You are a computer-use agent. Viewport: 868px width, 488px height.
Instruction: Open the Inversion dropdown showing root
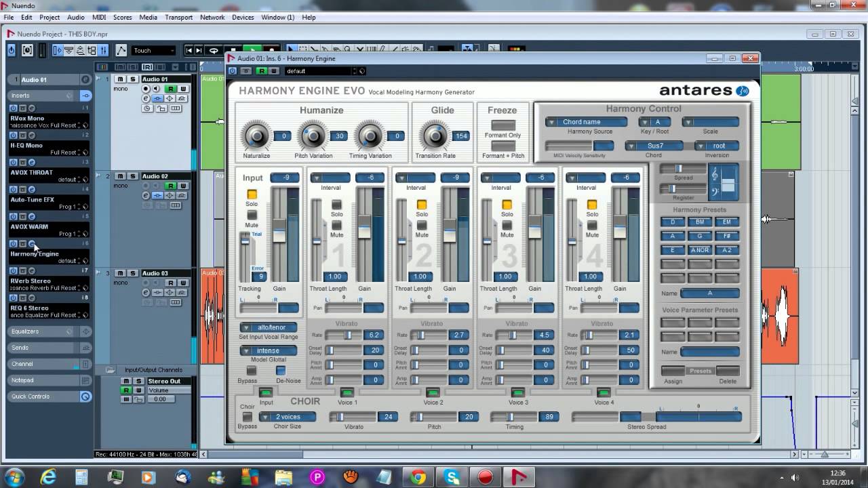point(717,146)
